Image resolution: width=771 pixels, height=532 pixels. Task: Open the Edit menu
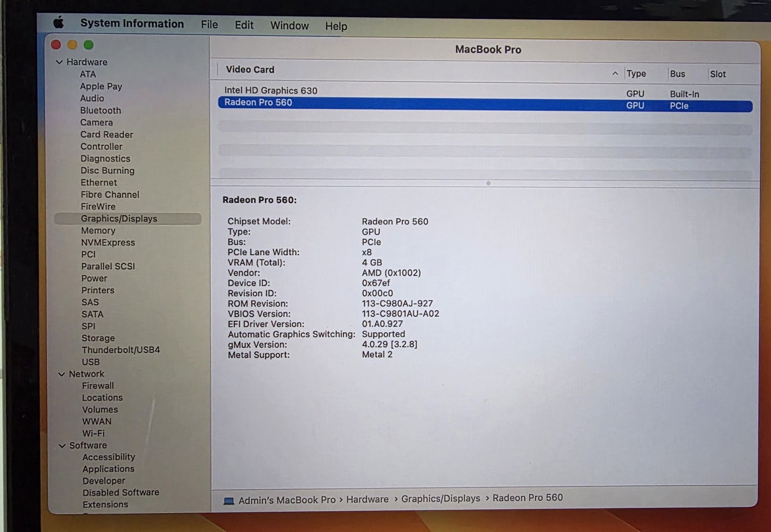244,25
